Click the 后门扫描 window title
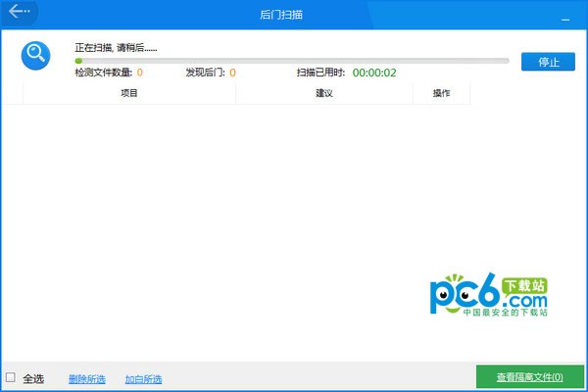The height and width of the screenshot is (392, 588). coord(294,14)
